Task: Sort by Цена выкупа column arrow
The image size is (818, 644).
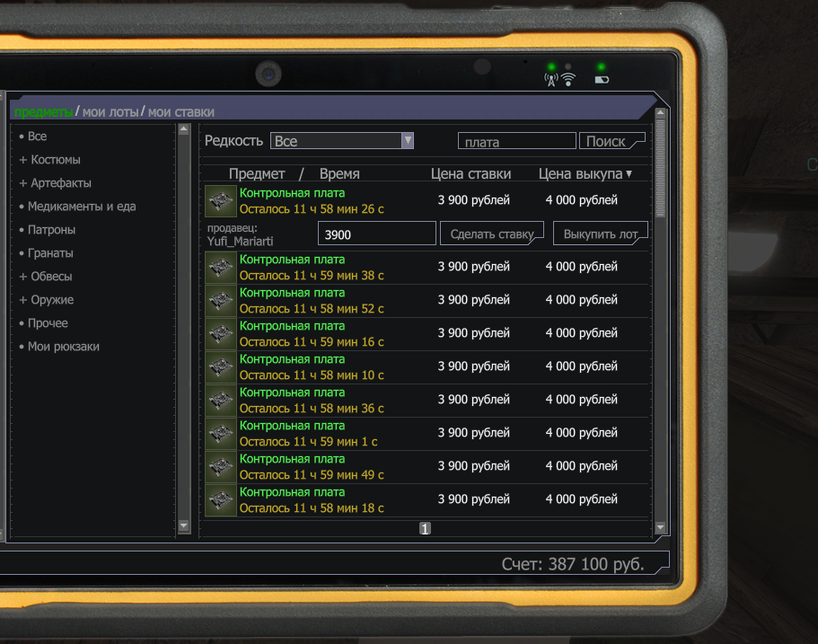Action: (x=629, y=173)
